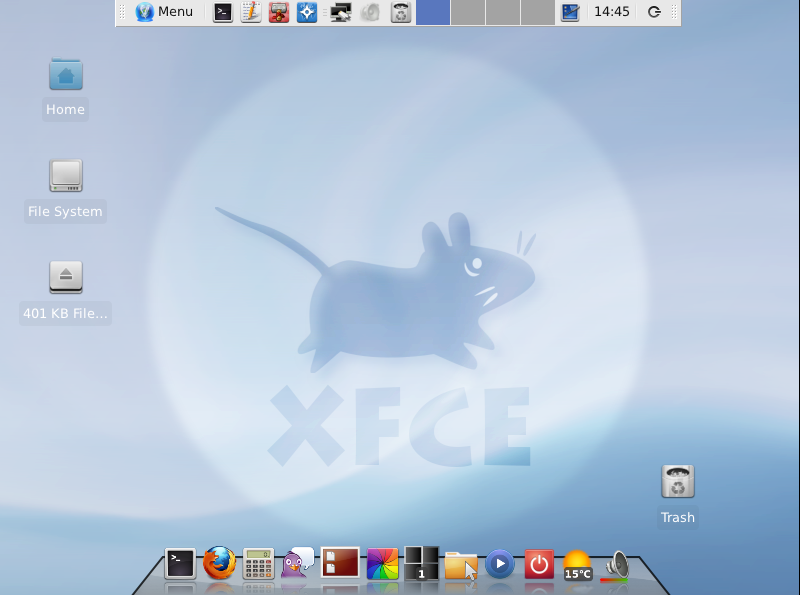This screenshot has width=800, height=595.
Task: Click the File System label text
Action: click(x=65, y=211)
